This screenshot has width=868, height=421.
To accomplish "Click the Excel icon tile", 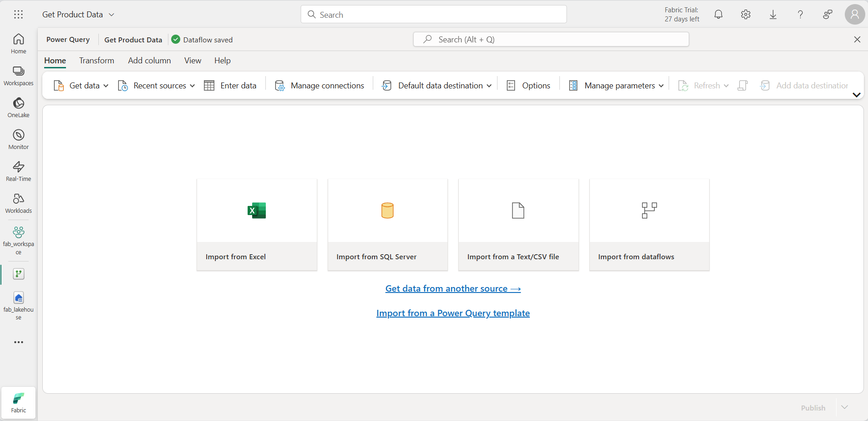I will pos(257,210).
